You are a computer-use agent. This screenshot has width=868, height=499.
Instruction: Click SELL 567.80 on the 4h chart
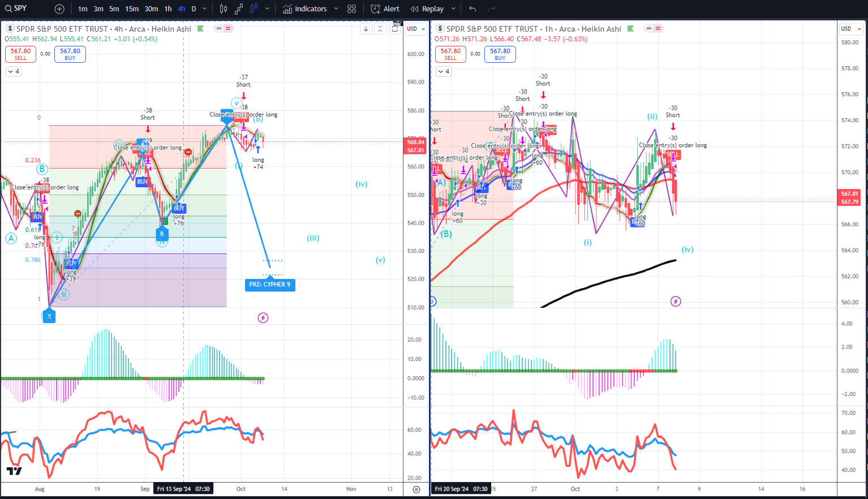20,54
